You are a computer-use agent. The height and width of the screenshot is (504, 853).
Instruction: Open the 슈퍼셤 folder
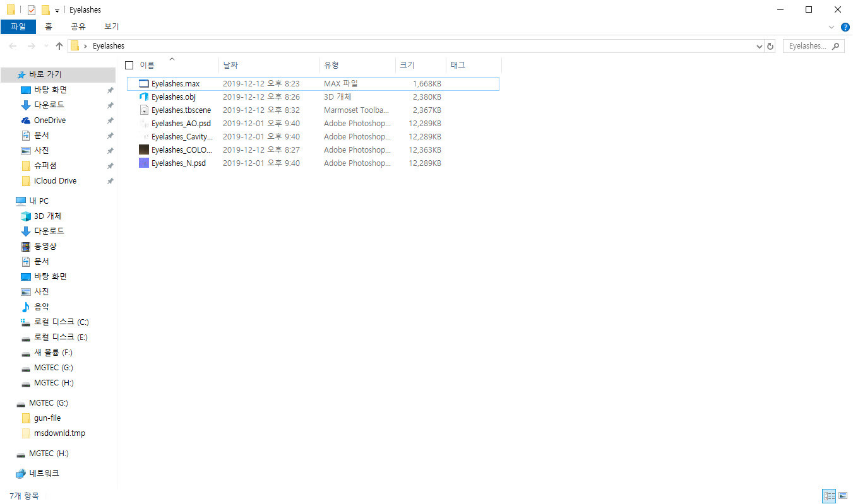click(45, 165)
